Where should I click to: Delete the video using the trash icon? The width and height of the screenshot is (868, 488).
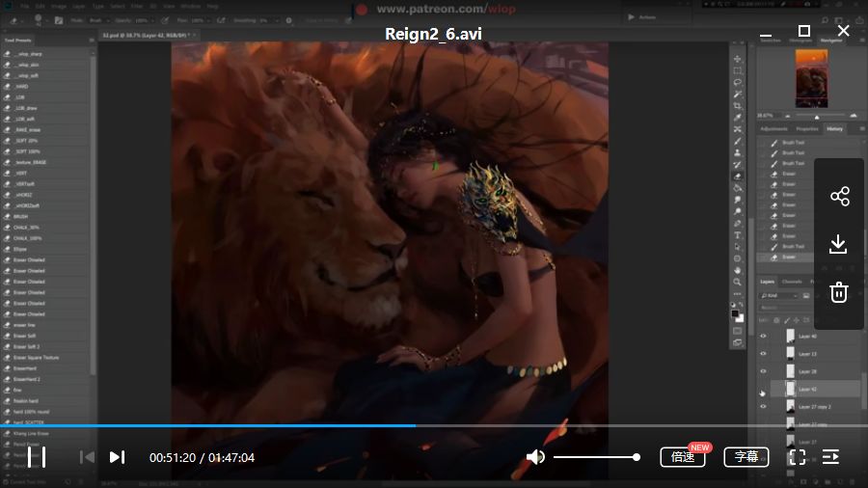839,292
